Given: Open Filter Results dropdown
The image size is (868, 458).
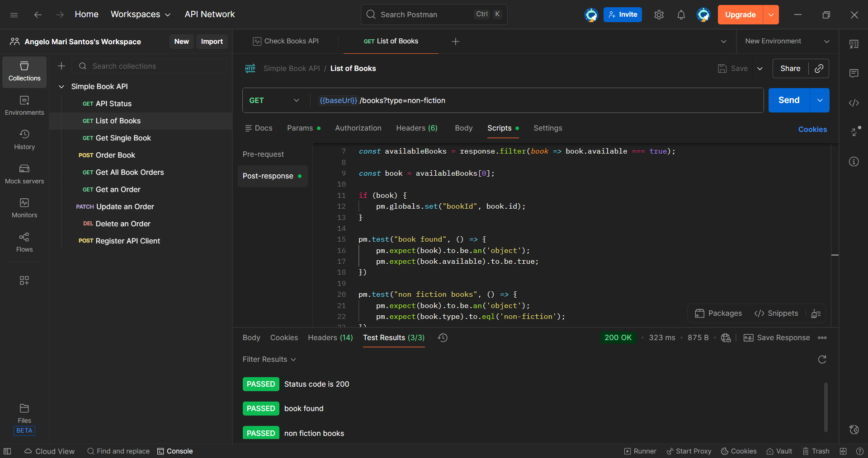Looking at the screenshot, I should (x=269, y=360).
